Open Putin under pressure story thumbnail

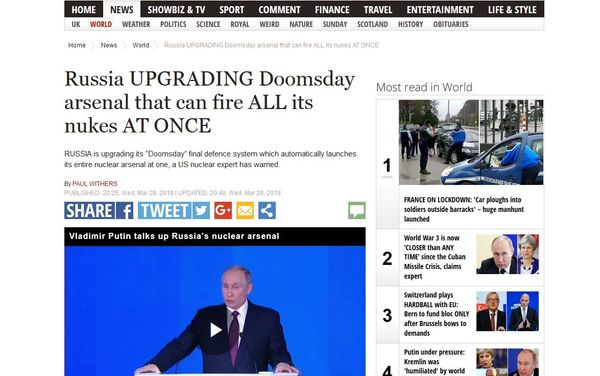point(507,362)
